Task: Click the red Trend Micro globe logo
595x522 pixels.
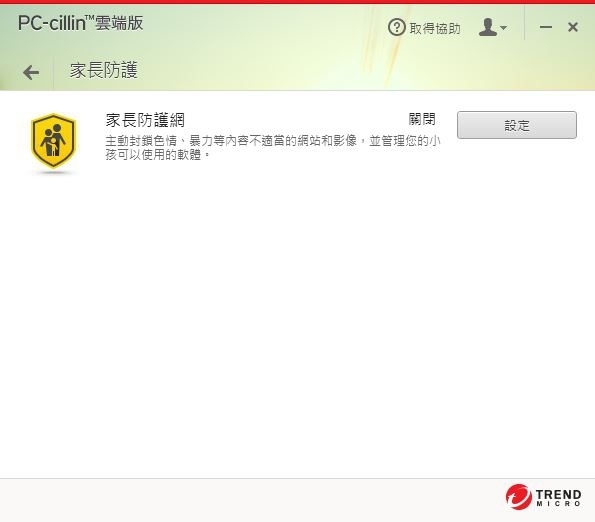Action: (x=518, y=497)
